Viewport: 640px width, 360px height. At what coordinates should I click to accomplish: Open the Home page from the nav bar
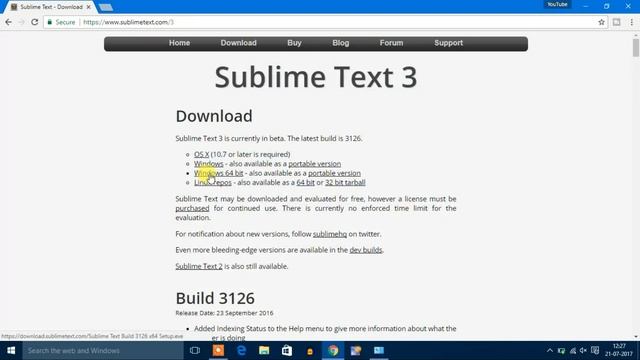click(180, 43)
